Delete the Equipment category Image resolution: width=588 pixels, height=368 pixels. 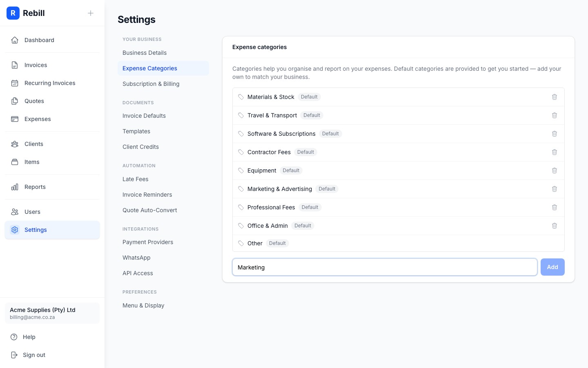click(555, 171)
